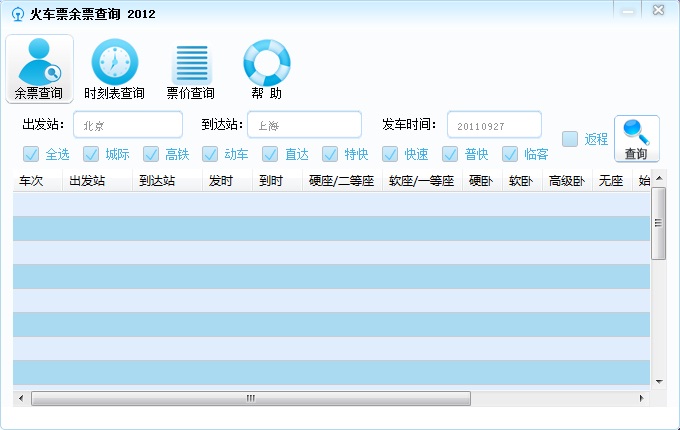Toggle the 城际 checkbox

click(x=91, y=154)
